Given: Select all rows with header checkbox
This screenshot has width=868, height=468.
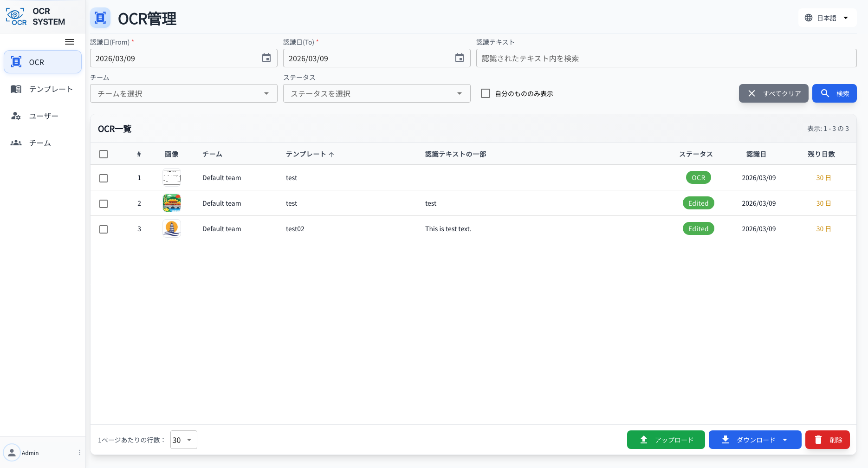Looking at the screenshot, I should click(x=104, y=154).
